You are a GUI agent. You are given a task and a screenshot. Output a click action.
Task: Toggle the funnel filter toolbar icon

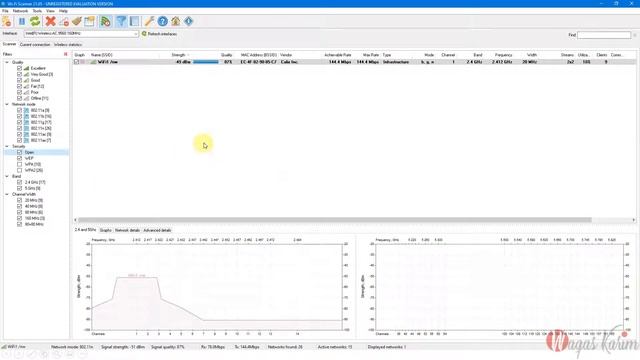point(121,21)
